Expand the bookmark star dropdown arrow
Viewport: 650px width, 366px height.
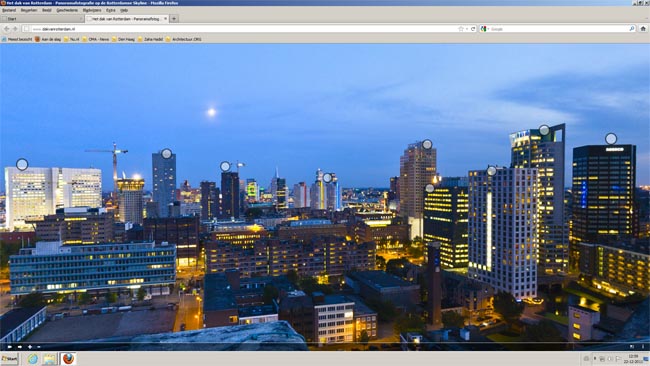click(467, 29)
